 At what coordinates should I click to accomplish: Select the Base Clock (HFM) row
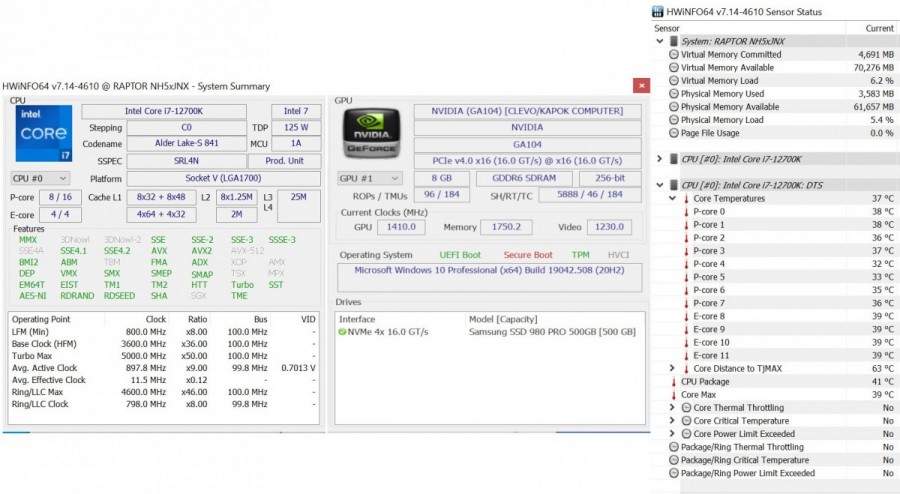pyautogui.click(x=164, y=344)
